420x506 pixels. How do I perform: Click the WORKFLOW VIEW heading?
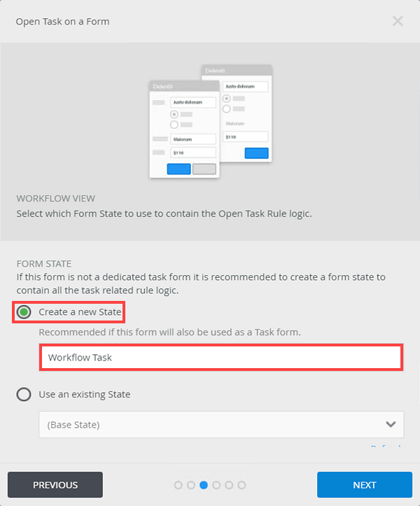pyautogui.click(x=56, y=199)
